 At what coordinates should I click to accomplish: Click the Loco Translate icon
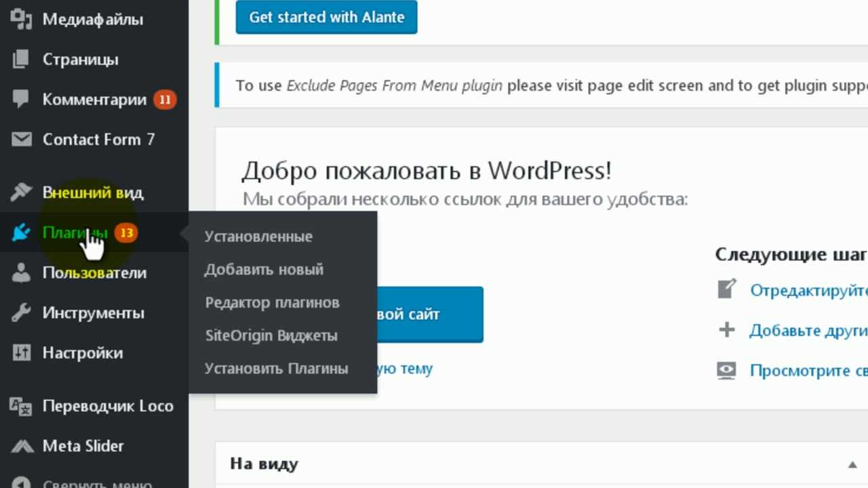pyautogui.click(x=21, y=406)
